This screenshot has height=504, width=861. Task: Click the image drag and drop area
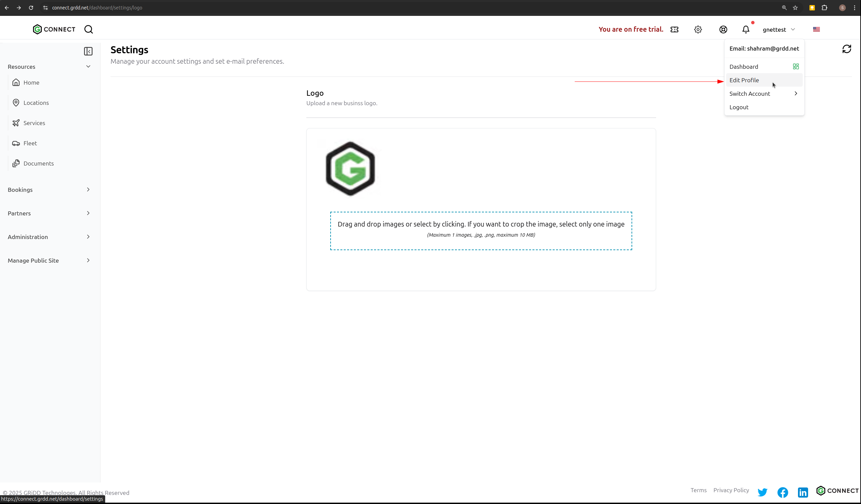pos(481,231)
